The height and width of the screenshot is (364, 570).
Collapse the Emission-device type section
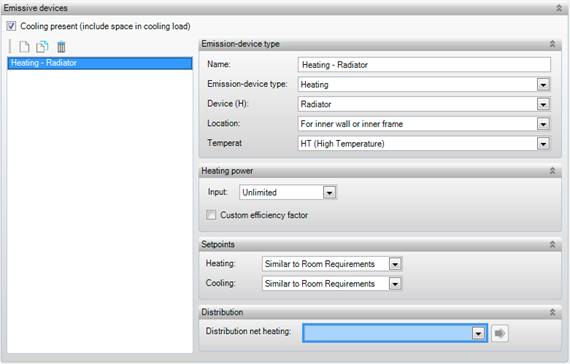(552, 44)
